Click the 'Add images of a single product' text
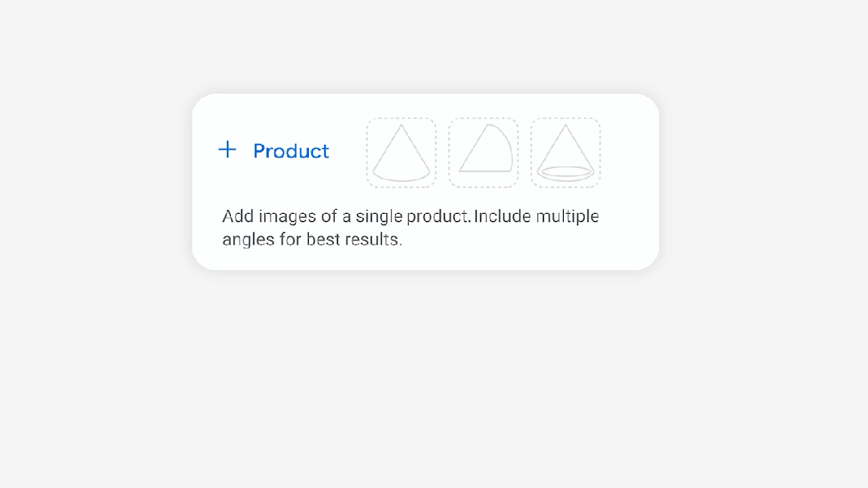868x488 pixels. click(346, 216)
